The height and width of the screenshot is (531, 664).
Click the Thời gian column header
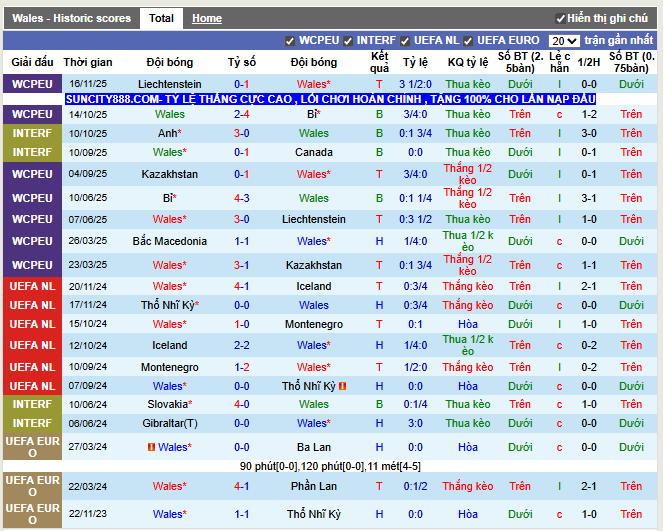point(88,62)
